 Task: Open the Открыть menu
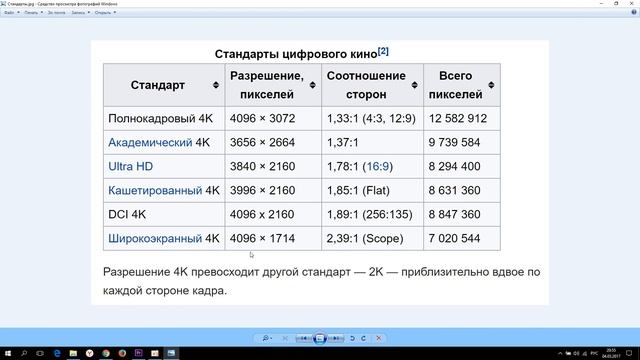click(x=105, y=13)
